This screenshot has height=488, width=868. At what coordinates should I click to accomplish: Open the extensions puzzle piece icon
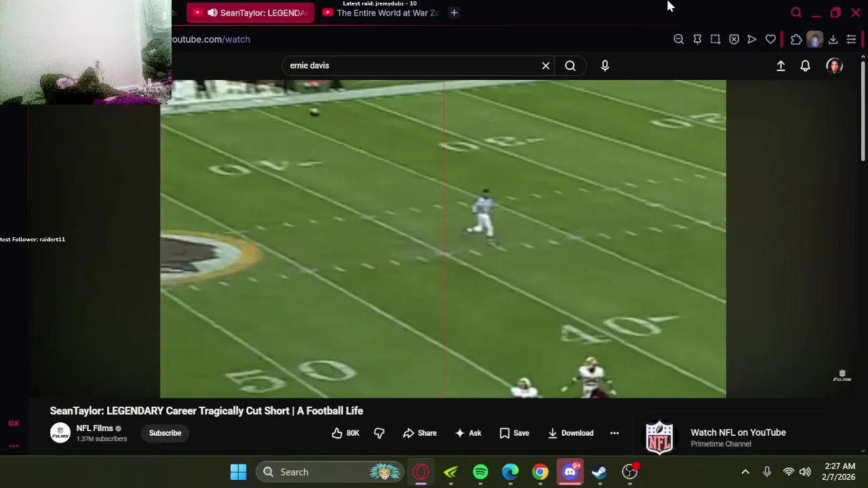796,39
